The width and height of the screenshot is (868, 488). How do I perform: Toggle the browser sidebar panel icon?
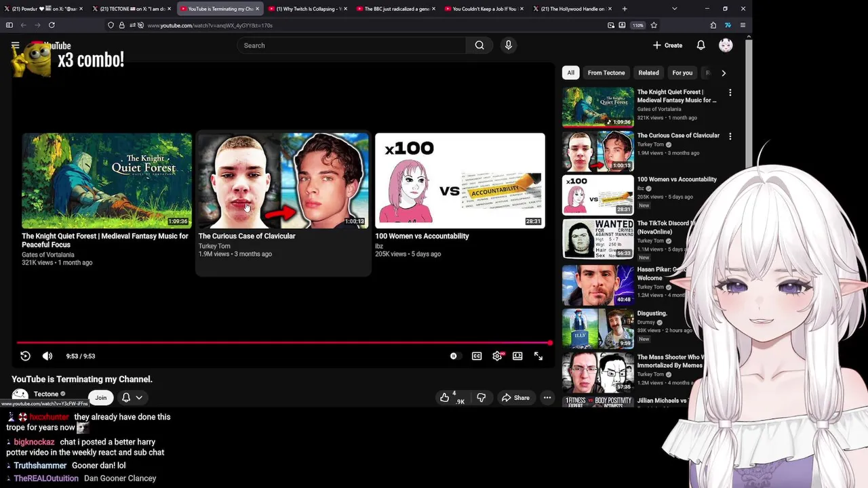coord(9,25)
